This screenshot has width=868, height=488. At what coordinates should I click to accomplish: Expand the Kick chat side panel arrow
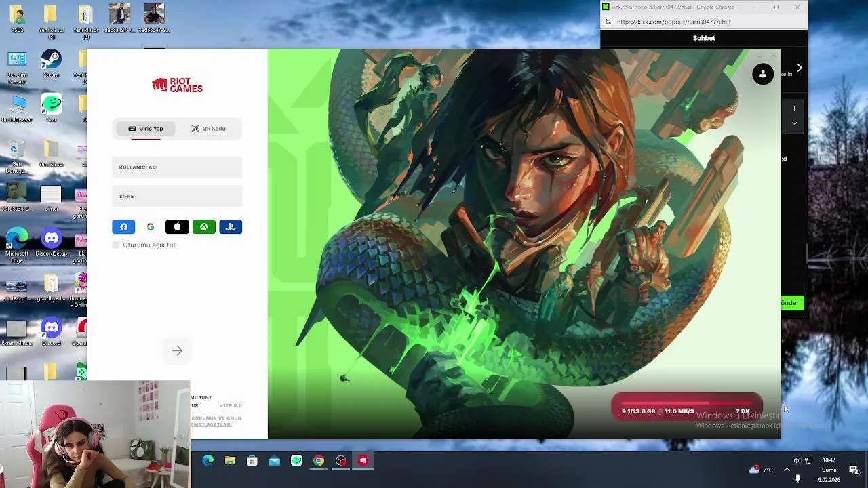pos(800,68)
